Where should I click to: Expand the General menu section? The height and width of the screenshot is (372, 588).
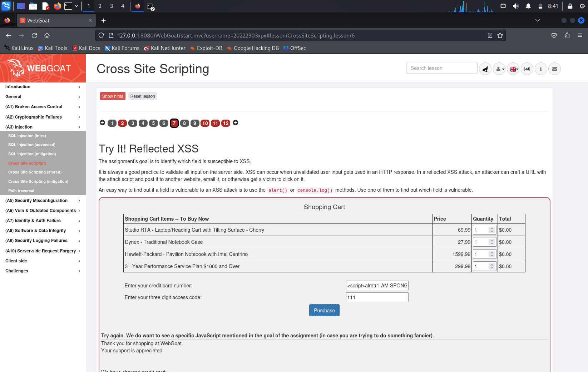click(x=43, y=97)
